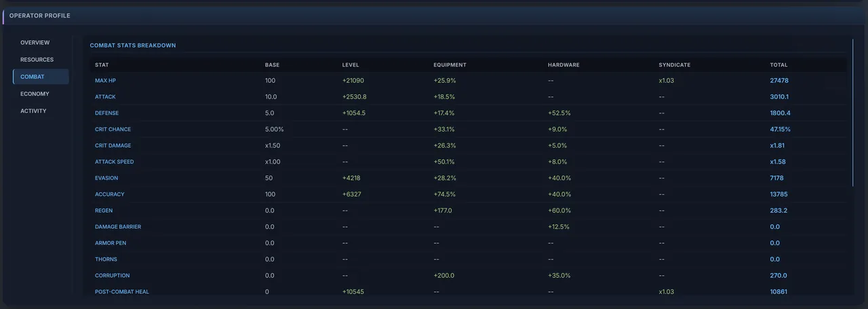Click the MAX HP stat link
The width and height of the screenshot is (868, 309).
point(105,80)
